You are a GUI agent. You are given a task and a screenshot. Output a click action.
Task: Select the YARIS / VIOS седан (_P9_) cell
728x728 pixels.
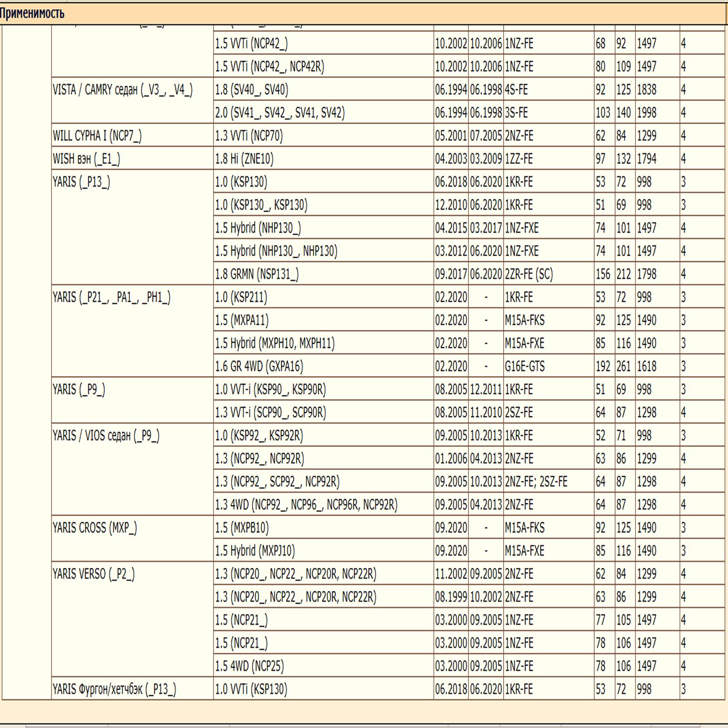[106, 436]
